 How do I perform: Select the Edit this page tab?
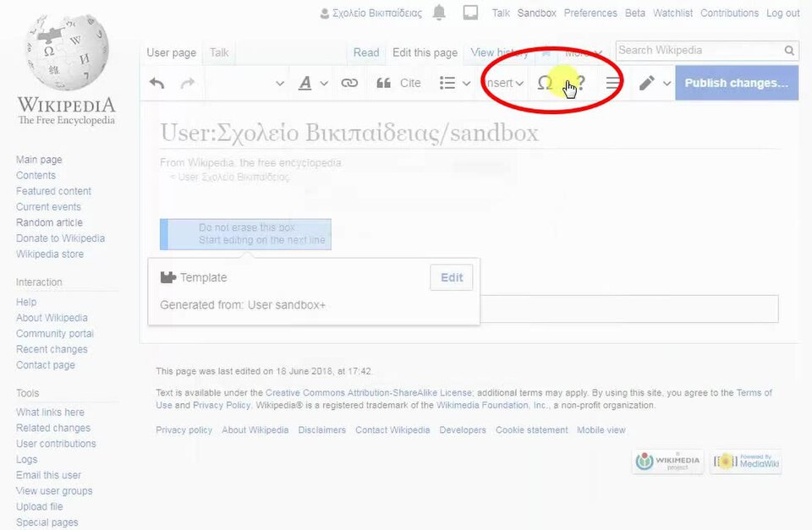[425, 52]
